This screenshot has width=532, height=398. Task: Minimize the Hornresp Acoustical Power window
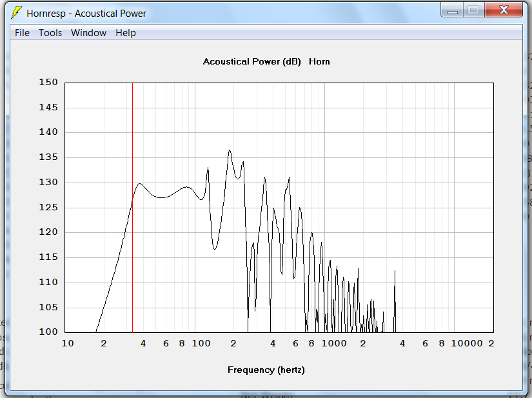[452, 10]
